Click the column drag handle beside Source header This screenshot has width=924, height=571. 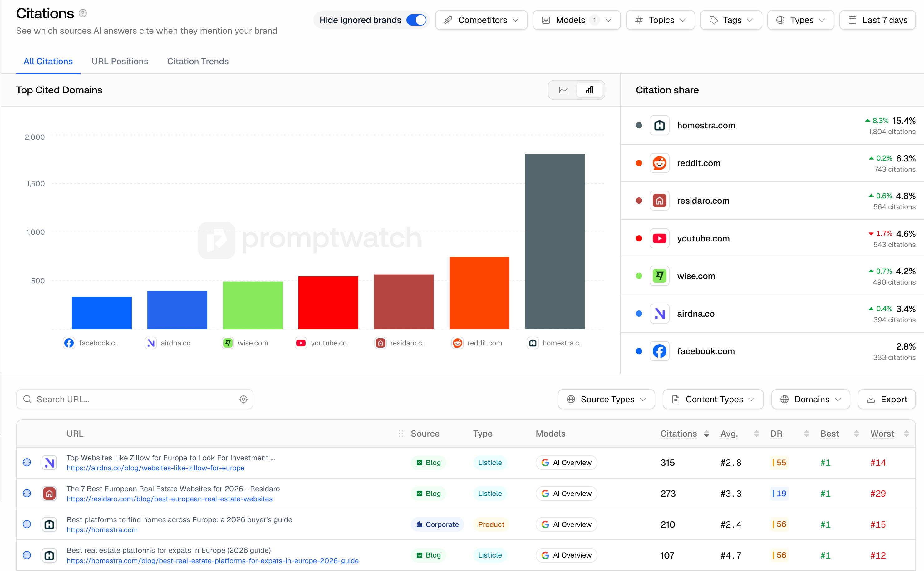click(x=401, y=434)
